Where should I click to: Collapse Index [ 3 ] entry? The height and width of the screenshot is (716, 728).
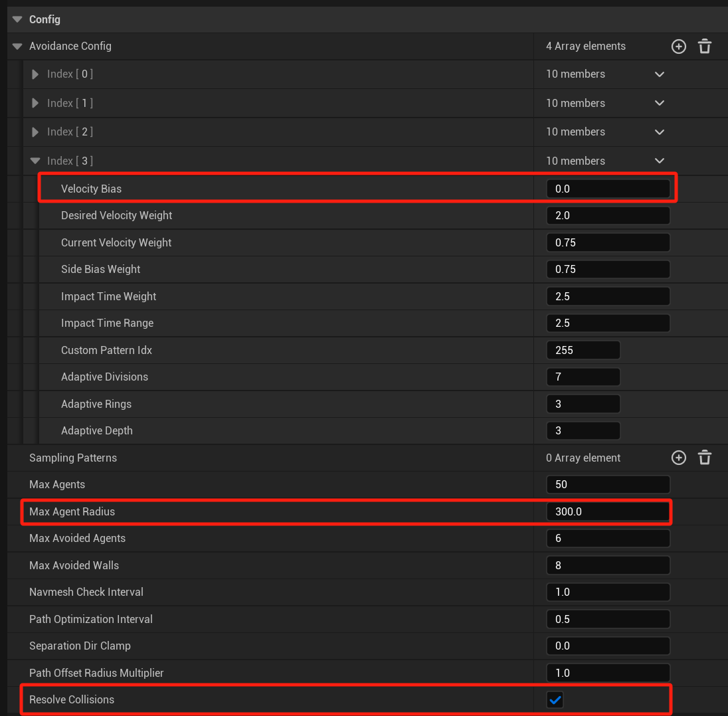[35, 161]
